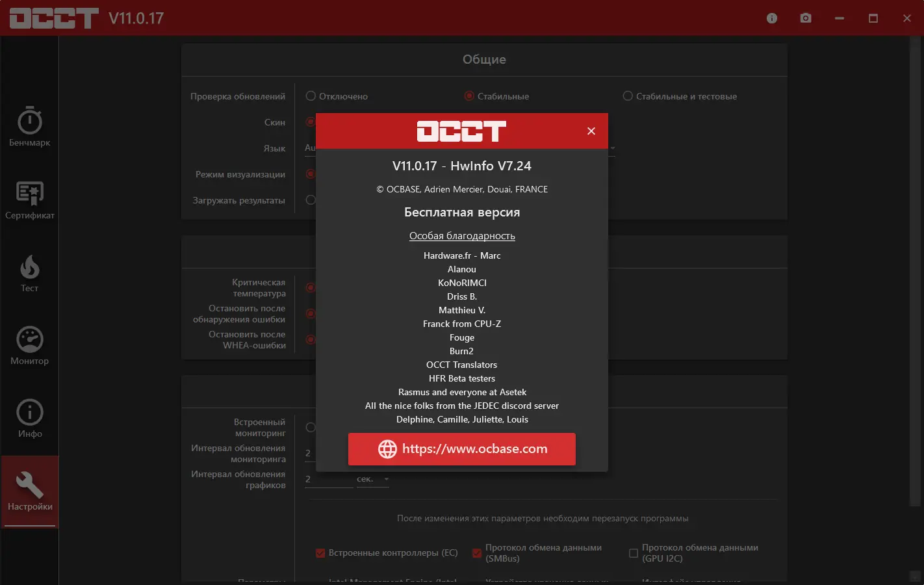Click the Franck from CPU-Z credit
The image size is (924, 585).
pos(462,324)
